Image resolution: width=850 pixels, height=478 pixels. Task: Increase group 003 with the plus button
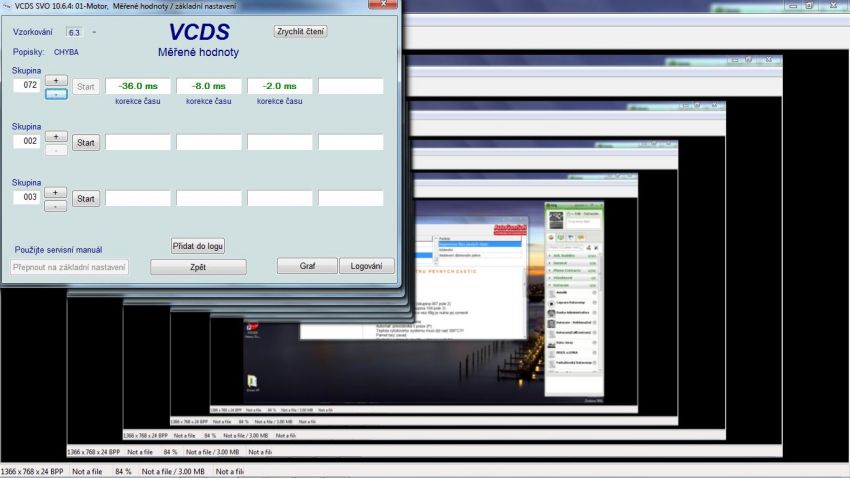pos(56,192)
